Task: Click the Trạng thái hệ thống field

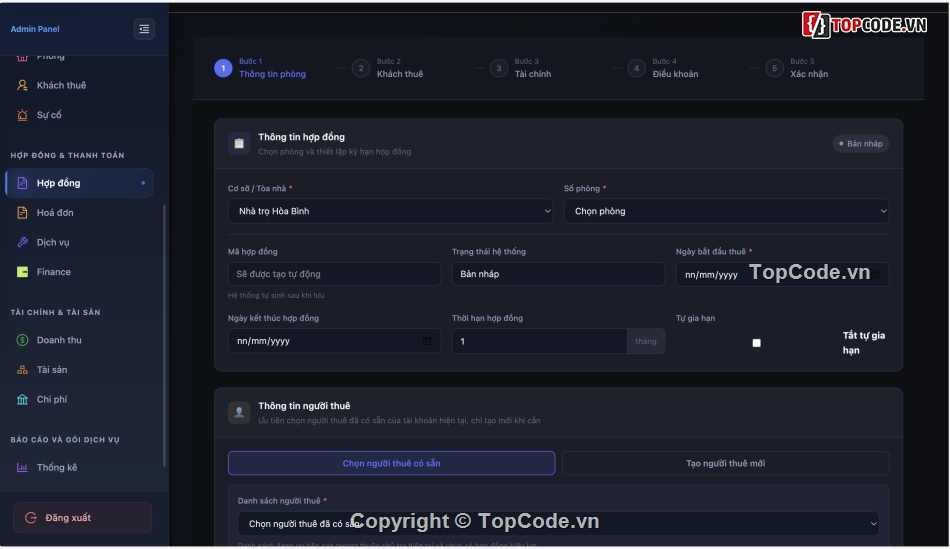Action: coord(558,274)
